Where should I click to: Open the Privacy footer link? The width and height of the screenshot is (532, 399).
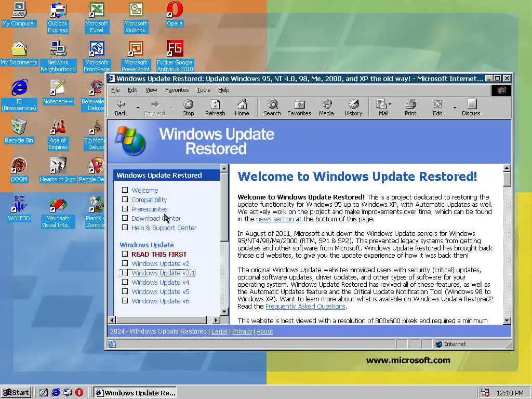coord(242,331)
